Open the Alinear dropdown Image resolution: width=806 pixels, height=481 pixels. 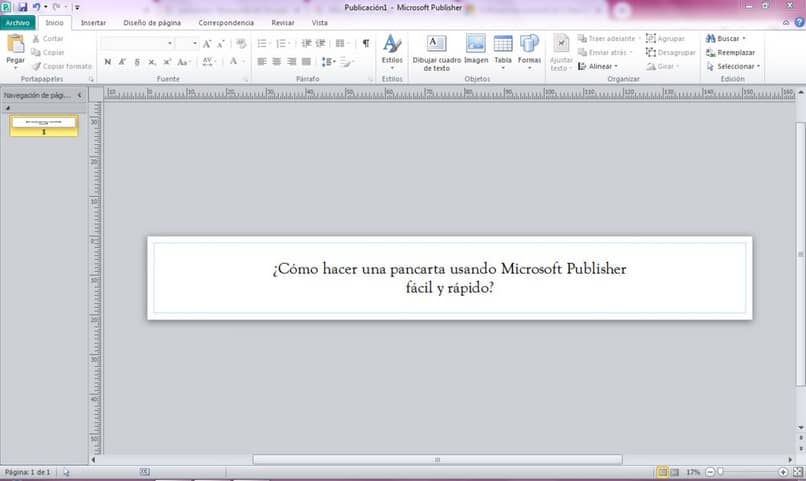(x=598, y=66)
